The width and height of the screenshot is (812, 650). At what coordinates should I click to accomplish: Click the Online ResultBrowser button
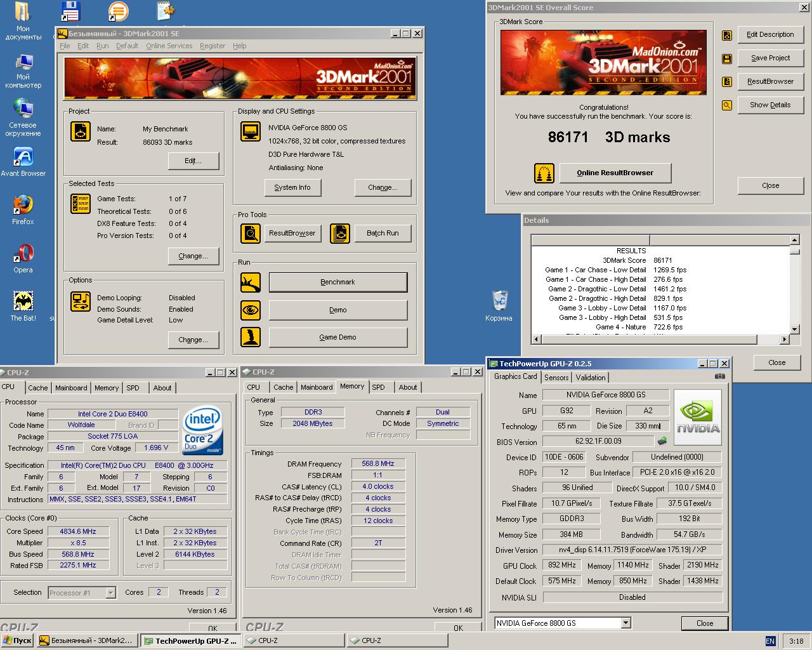pyautogui.click(x=615, y=173)
